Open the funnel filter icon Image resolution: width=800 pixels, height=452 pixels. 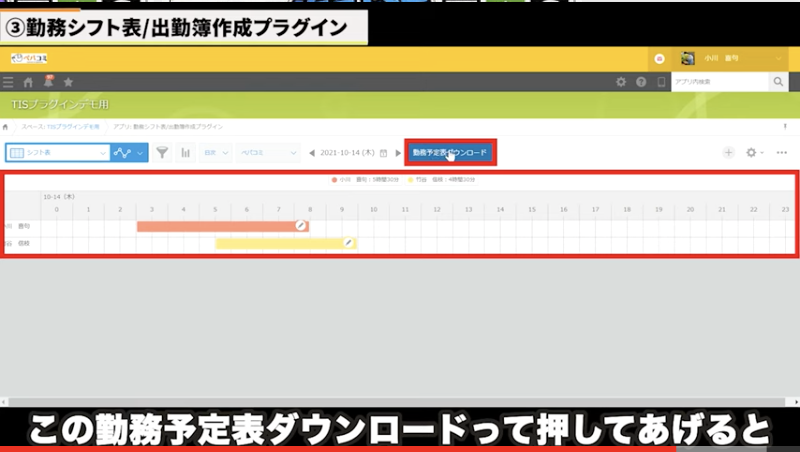(162, 153)
